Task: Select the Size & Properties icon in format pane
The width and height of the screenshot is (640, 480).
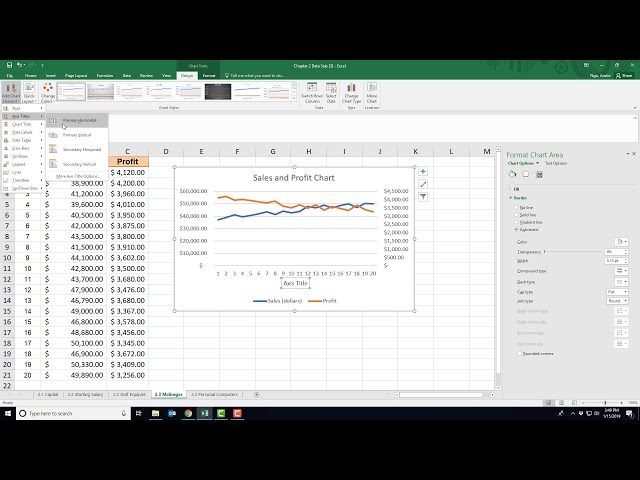Action: [x=539, y=174]
